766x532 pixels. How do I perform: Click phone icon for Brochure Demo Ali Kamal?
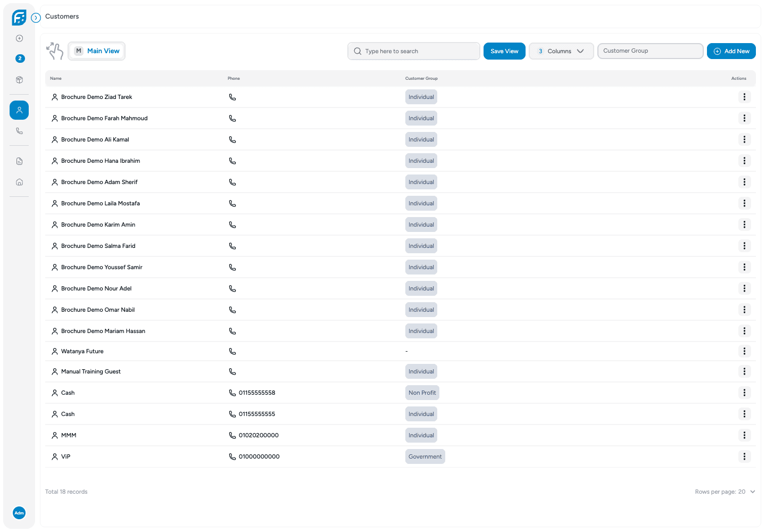(232, 139)
